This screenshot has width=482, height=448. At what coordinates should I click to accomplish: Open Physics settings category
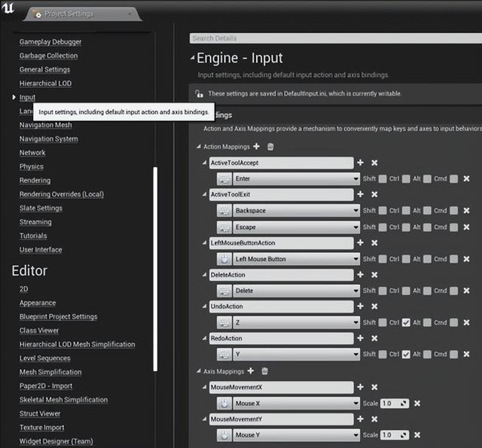pyautogui.click(x=32, y=166)
